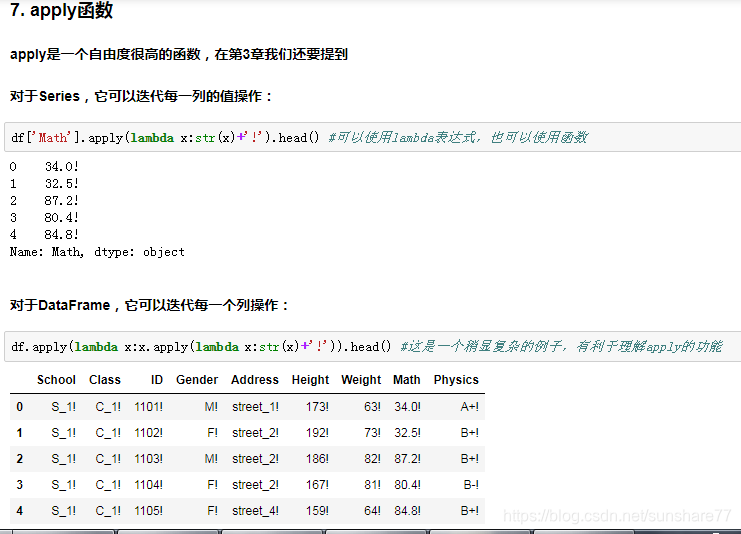
Task: Click the Weight cell '63!'
Action: [x=372, y=407]
